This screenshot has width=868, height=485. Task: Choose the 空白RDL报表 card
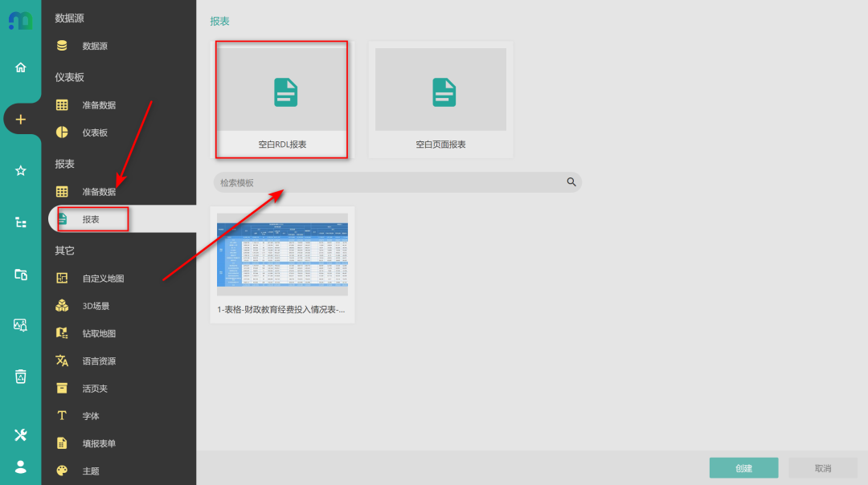click(x=282, y=100)
